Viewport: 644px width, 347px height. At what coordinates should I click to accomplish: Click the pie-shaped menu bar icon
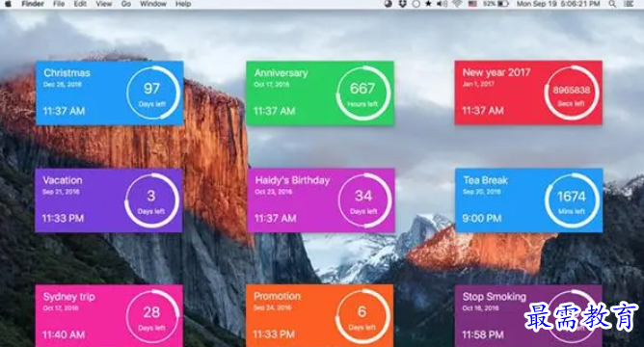coord(389,4)
